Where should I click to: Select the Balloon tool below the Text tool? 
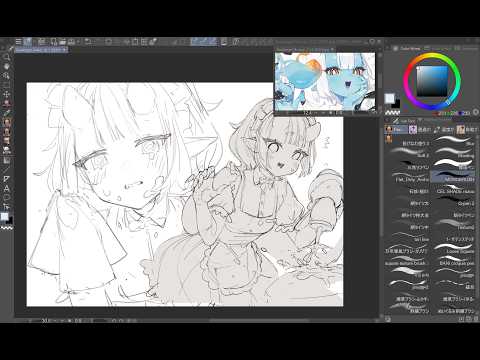point(6,198)
